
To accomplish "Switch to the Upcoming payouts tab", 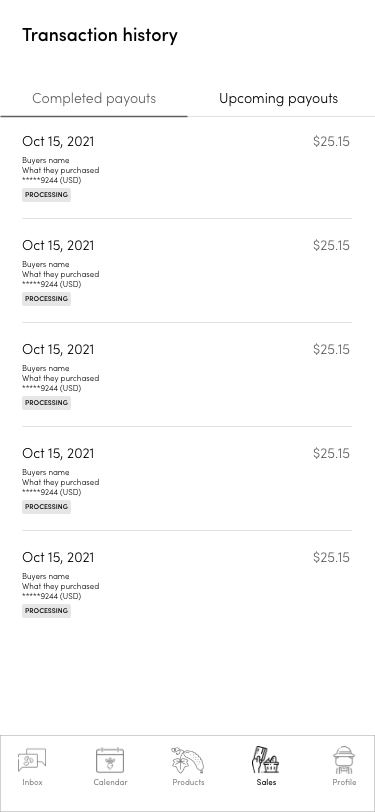I will tap(278, 98).
